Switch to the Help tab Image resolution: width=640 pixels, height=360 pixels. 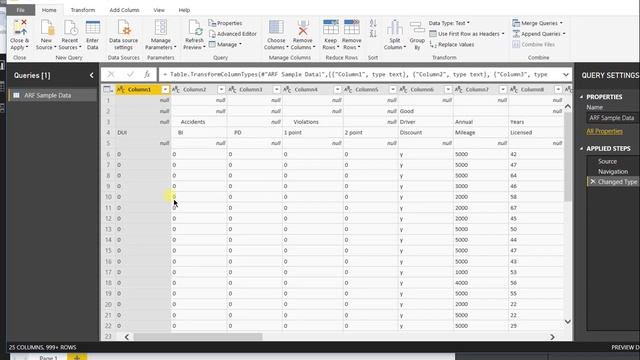pyautogui.click(x=184, y=10)
